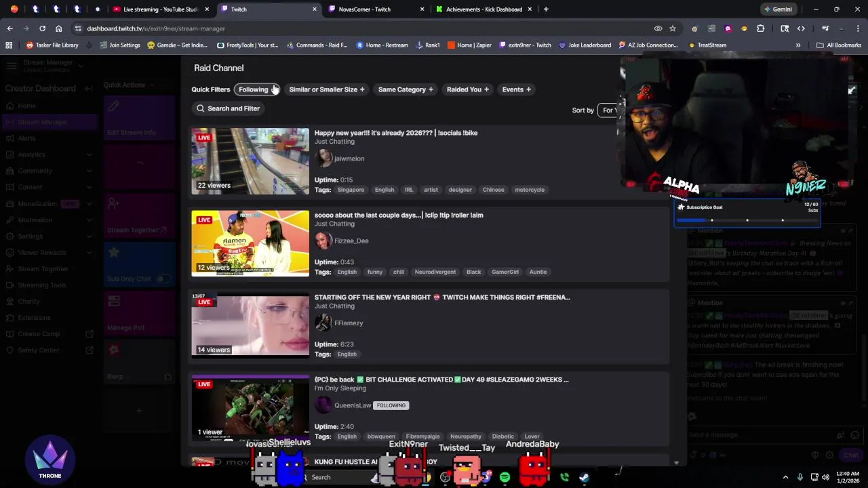Toggle the Sub Only Chat switch
The height and width of the screenshot is (488, 868).
[x=163, y=279]
